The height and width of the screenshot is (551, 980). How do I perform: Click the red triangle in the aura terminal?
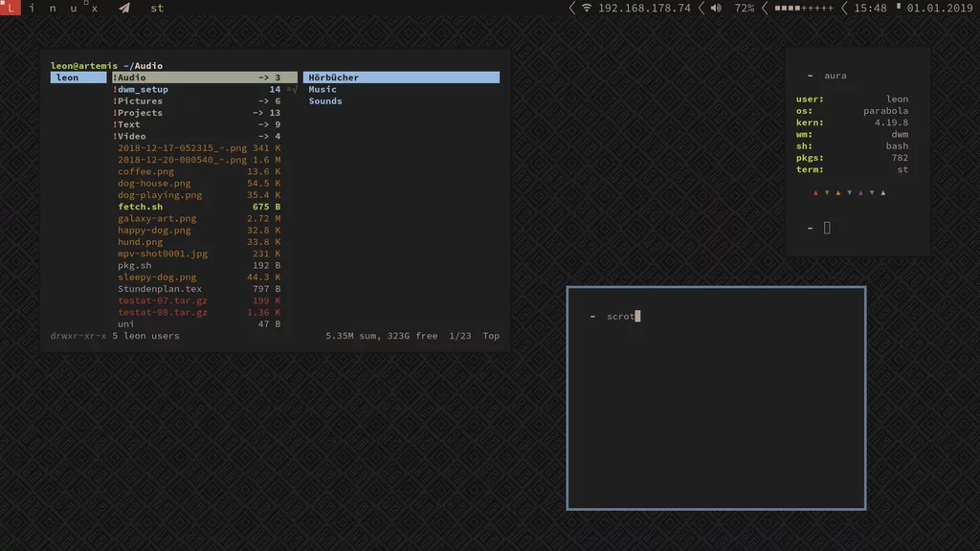[815, 192]
